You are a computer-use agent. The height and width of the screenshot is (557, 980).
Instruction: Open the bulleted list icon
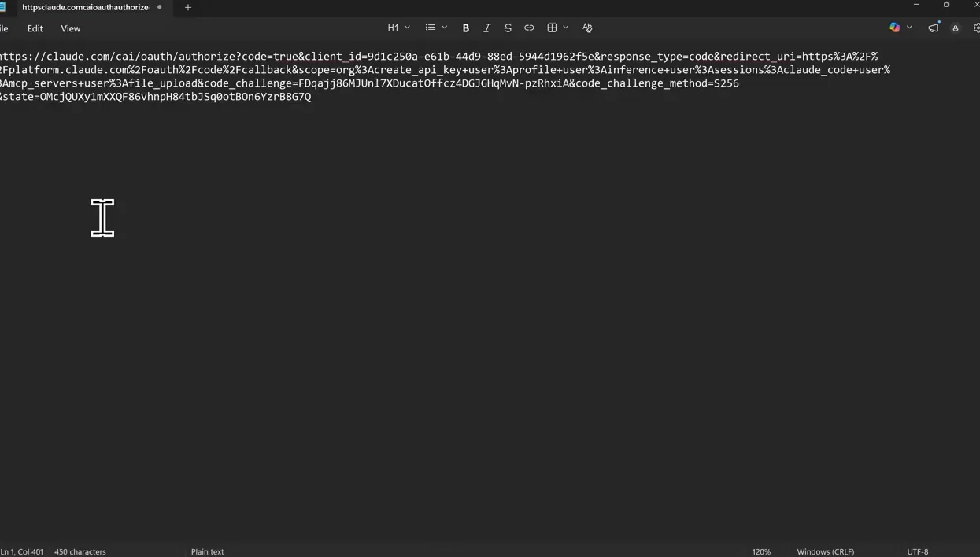(431, 28)
